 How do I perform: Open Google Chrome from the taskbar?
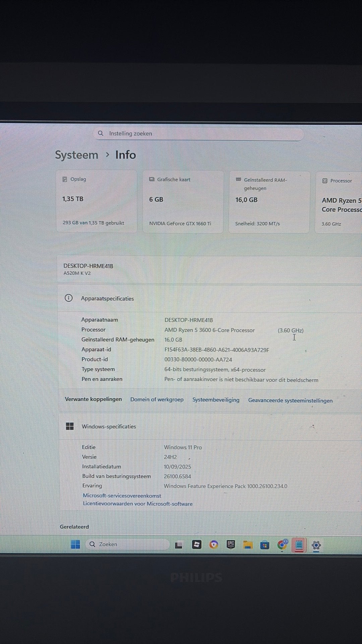pyautogui.click(x=282, y=545)
